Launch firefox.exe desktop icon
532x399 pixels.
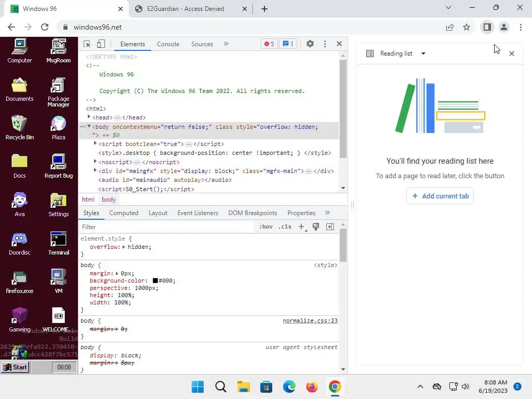point(19,282)
